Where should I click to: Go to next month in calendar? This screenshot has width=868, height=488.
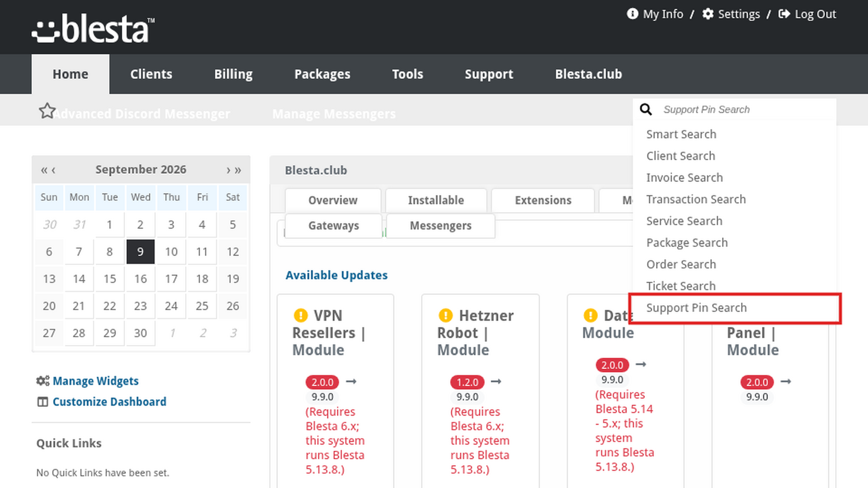pyautogui.click(x=228, y=170)
